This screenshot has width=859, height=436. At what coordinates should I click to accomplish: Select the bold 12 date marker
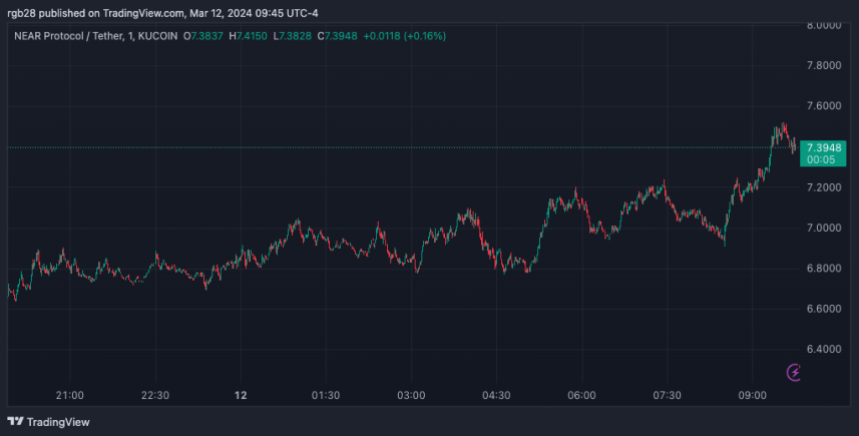pos(240,395)
